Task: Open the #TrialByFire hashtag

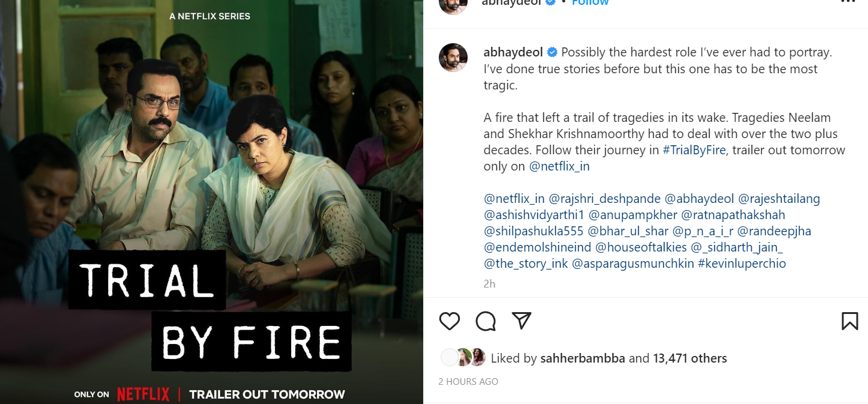Action: 694,150
